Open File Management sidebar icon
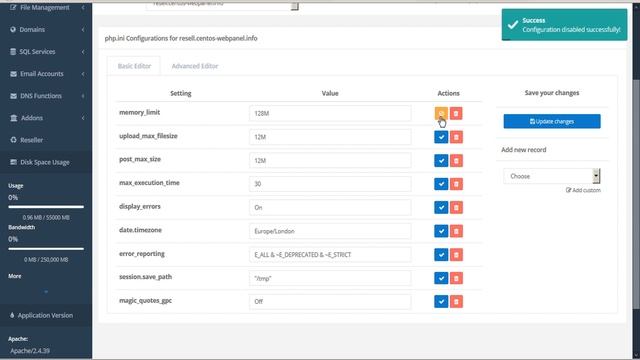The height and width of the screenshot is (360, 640). click(x=13, y=7)
